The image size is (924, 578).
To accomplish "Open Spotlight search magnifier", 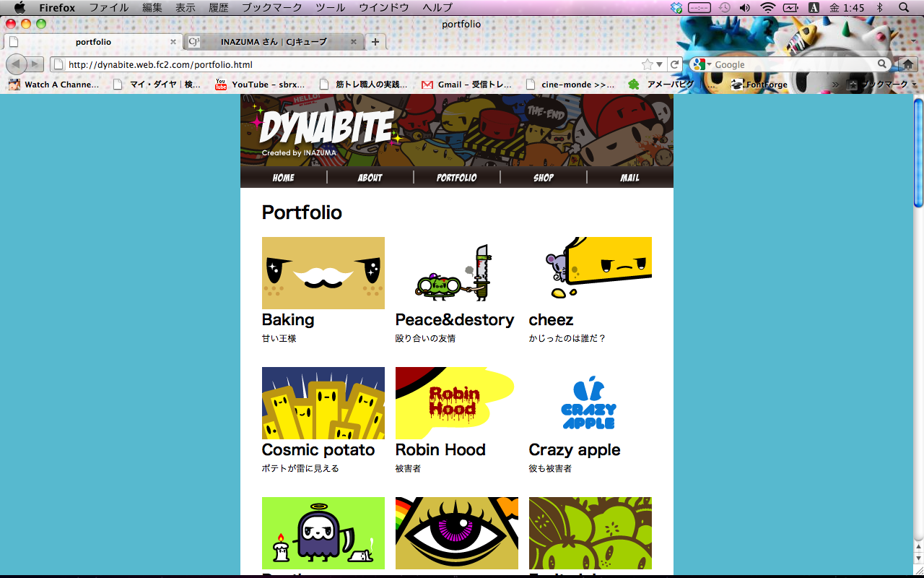I will pos(904,7).
